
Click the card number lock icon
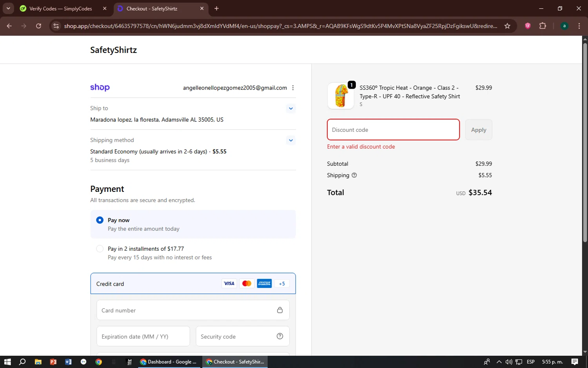tap(280, 310)
